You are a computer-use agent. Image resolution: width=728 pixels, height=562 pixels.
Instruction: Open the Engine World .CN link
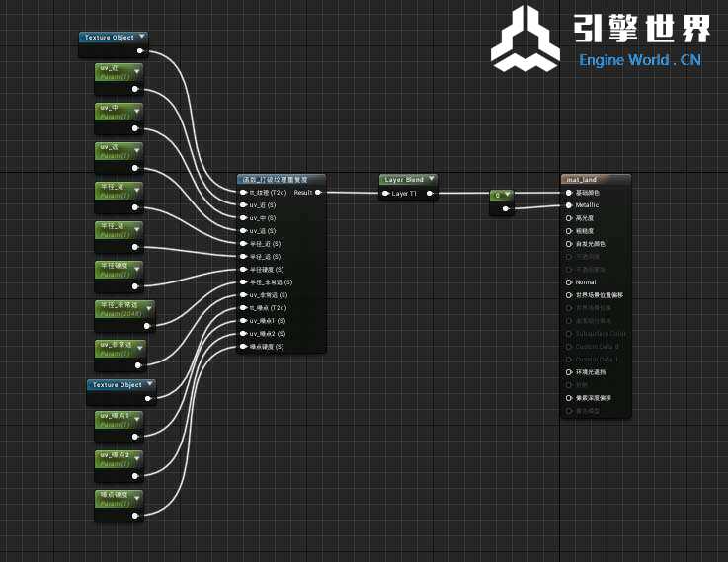[x=639, y=60]
